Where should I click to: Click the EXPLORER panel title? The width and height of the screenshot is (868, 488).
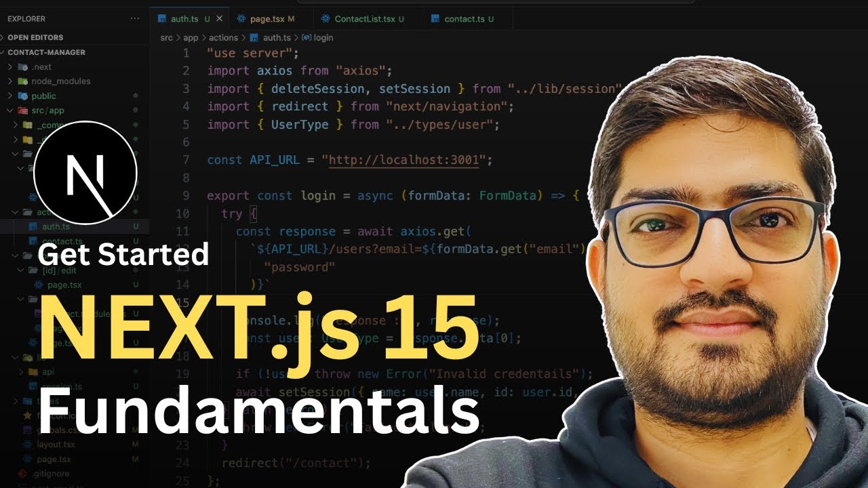(26, 19)
